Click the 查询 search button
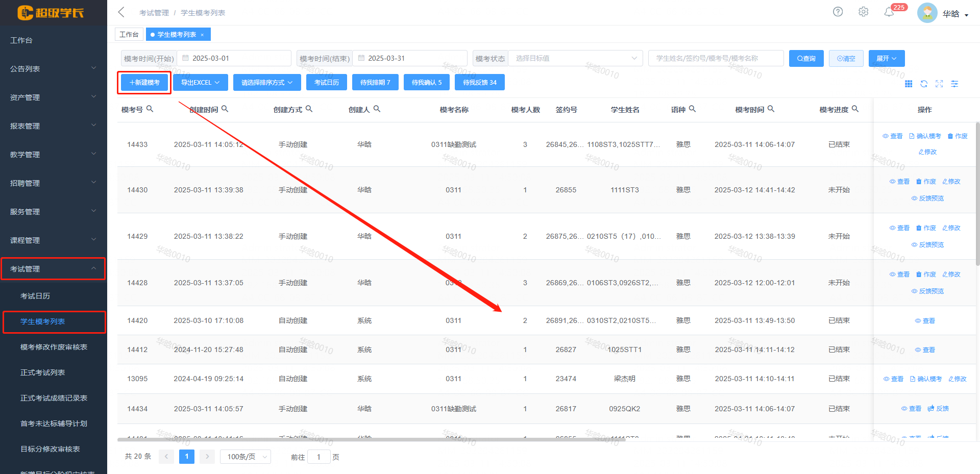 pos(806,58)
